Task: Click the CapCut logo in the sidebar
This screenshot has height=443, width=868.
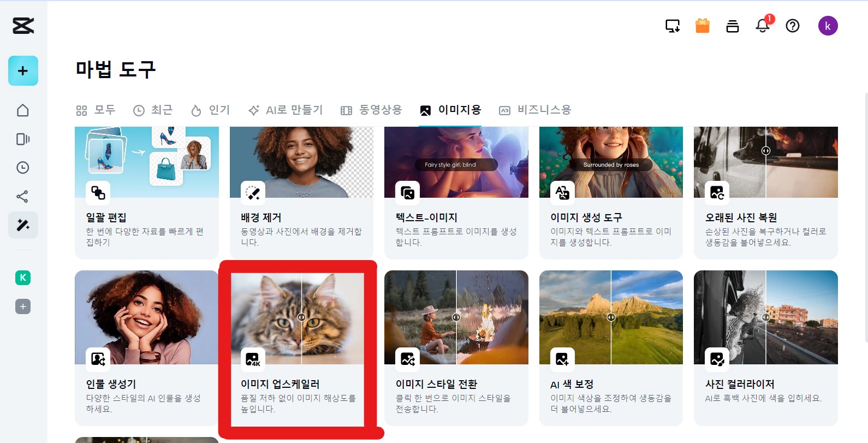Action: [x=23, y=25]
